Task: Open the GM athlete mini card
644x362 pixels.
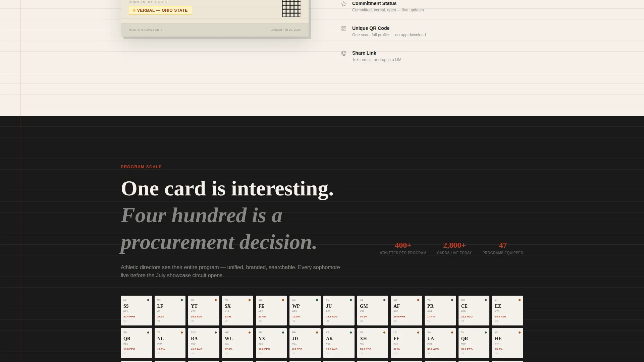Action: click(373, 310)
